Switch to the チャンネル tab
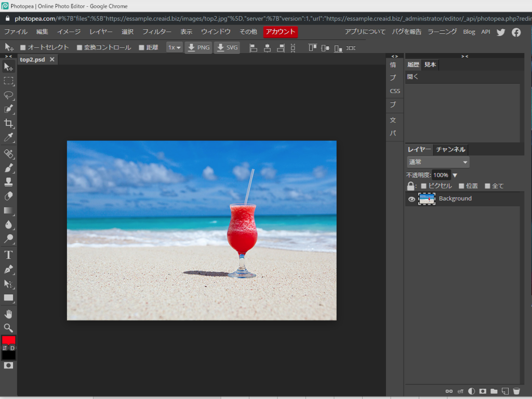 [x=450, y=149]
